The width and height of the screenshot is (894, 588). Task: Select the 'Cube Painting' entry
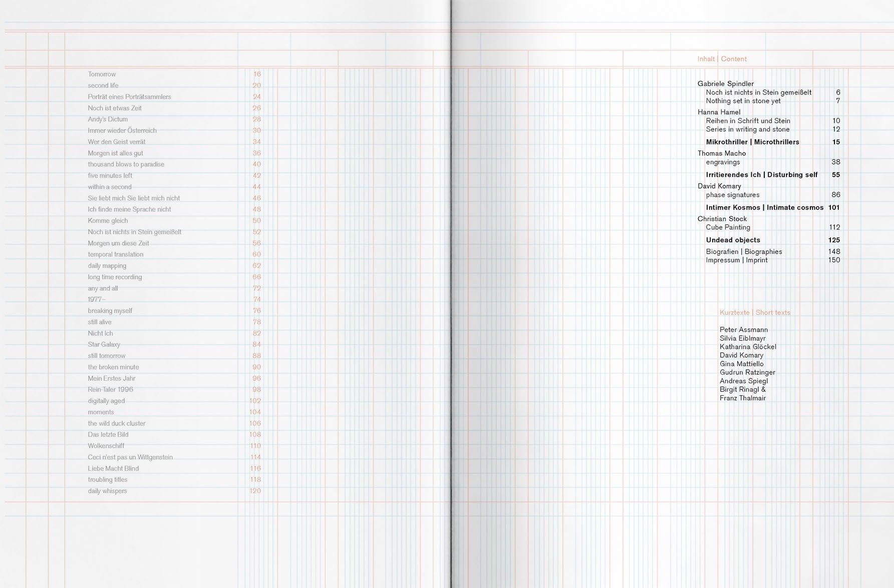point(728,227)
